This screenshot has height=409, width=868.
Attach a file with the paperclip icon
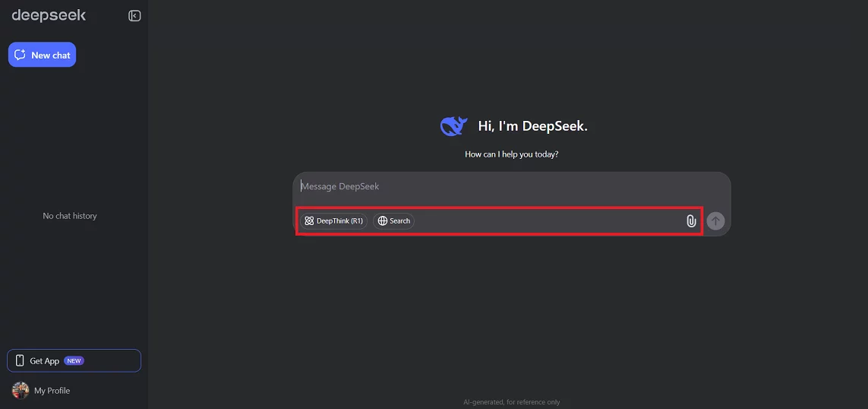pyautogui.click(x=691, y=221)
